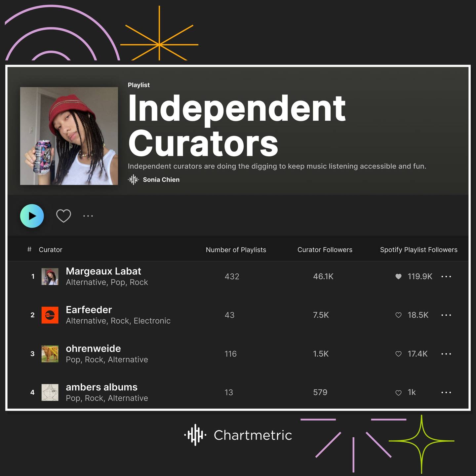Open the Earfeeder curator row
This screenshot has width=476, height=476.
click(x=238, y=315)
